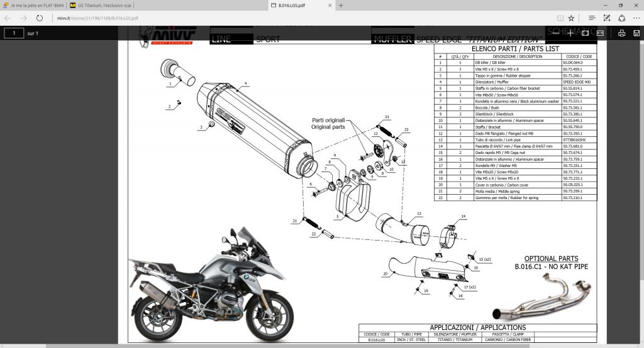The image size is (644, 348).
Task: Click the 'INOX / ST. STEEL' cell
Action: pyautogui.click(x=411, y=339)
